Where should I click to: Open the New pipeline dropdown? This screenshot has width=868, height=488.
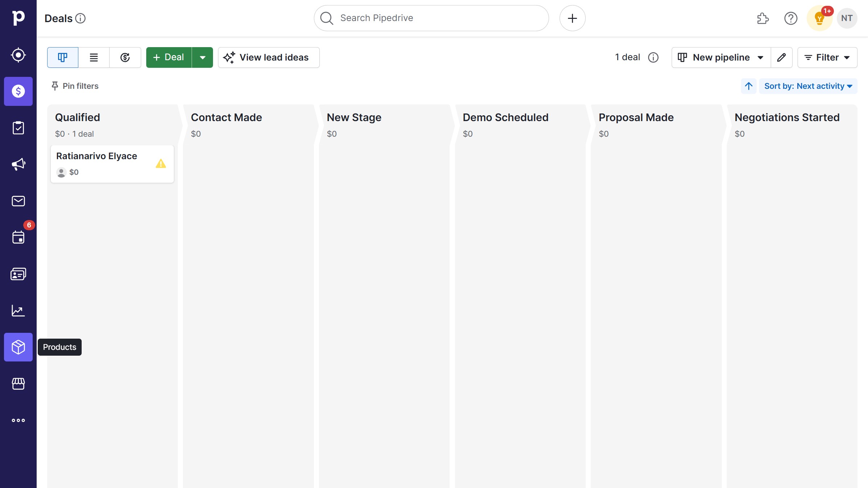tap(720, 57)
